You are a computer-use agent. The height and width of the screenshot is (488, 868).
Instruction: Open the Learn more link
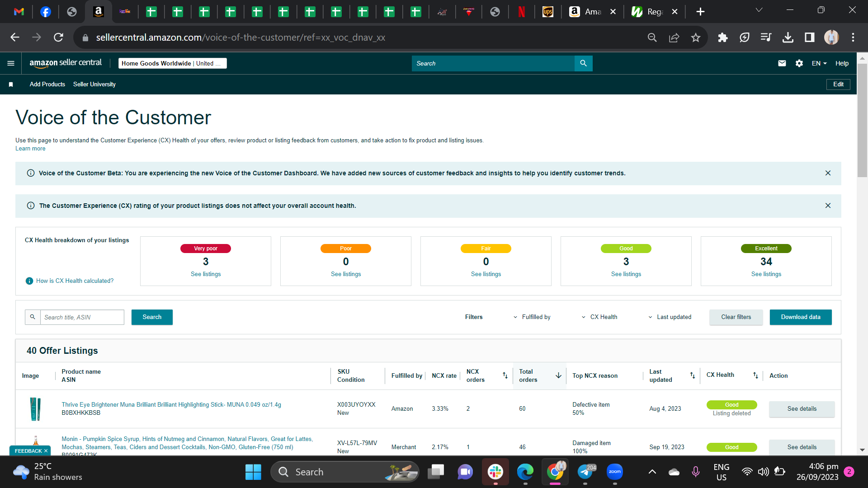point(30,149)
